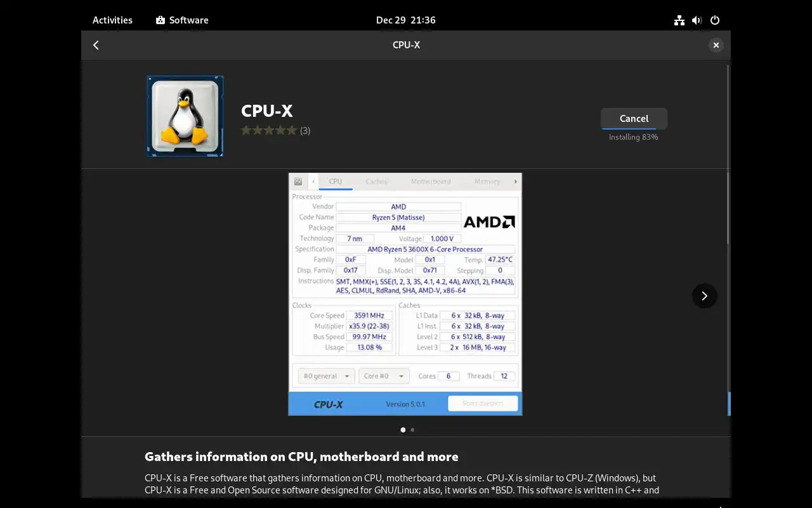Screen dimensions: 812x508
Task: Click the Start daemon button in the screenshot
Action: [483, 403]
